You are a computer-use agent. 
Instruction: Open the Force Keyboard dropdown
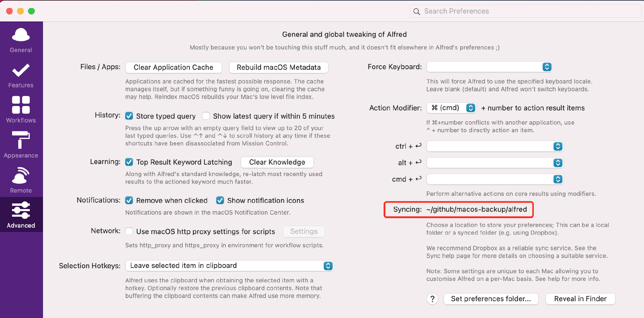pos(489,67)
